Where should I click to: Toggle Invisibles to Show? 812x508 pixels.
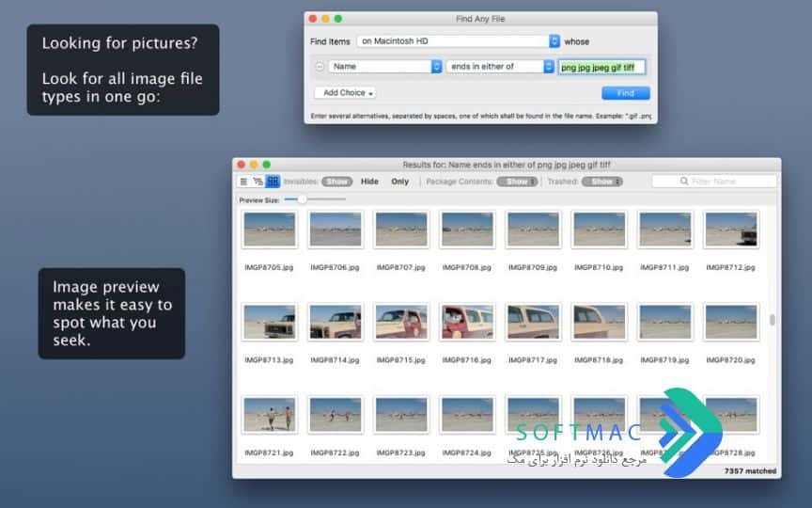[336, 182]
